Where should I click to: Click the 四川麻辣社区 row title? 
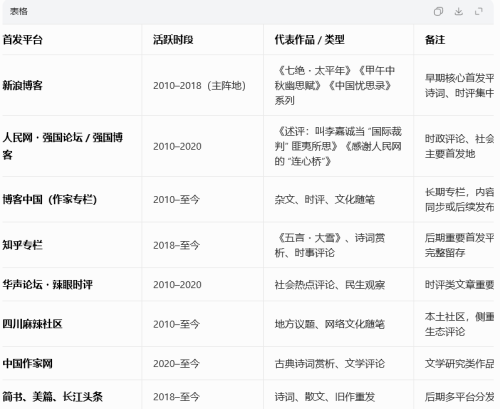pos(33,324)
